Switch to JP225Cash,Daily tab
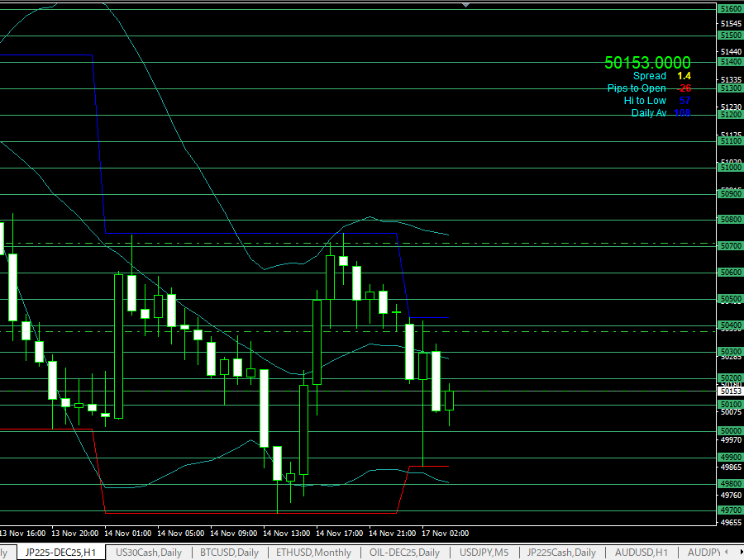The height and width of the screenshot is (560, 744). (561, 553)
